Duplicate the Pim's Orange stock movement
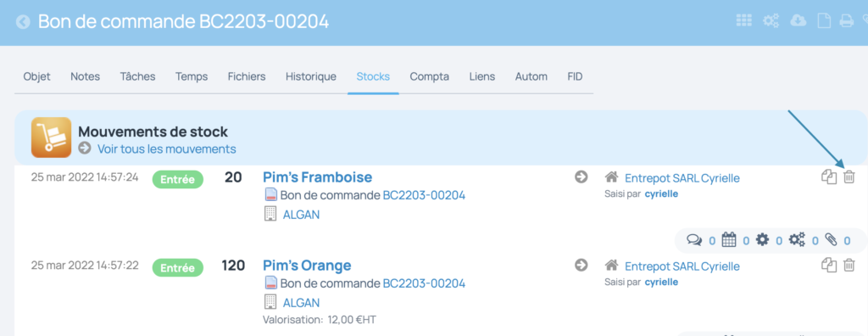The height and width of the screenshot is (336, 868). point(829,265)
